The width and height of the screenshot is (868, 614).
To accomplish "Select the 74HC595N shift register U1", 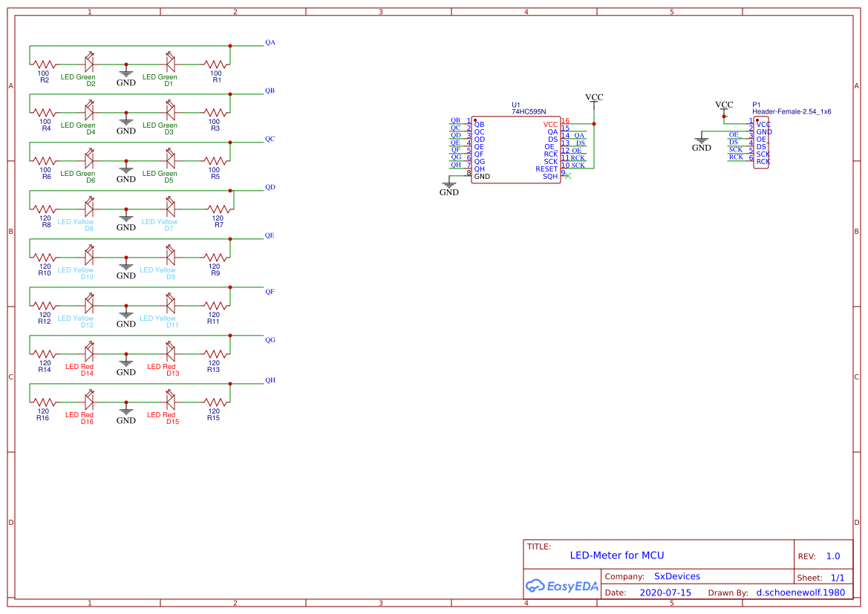I will [x=516, y=148].
